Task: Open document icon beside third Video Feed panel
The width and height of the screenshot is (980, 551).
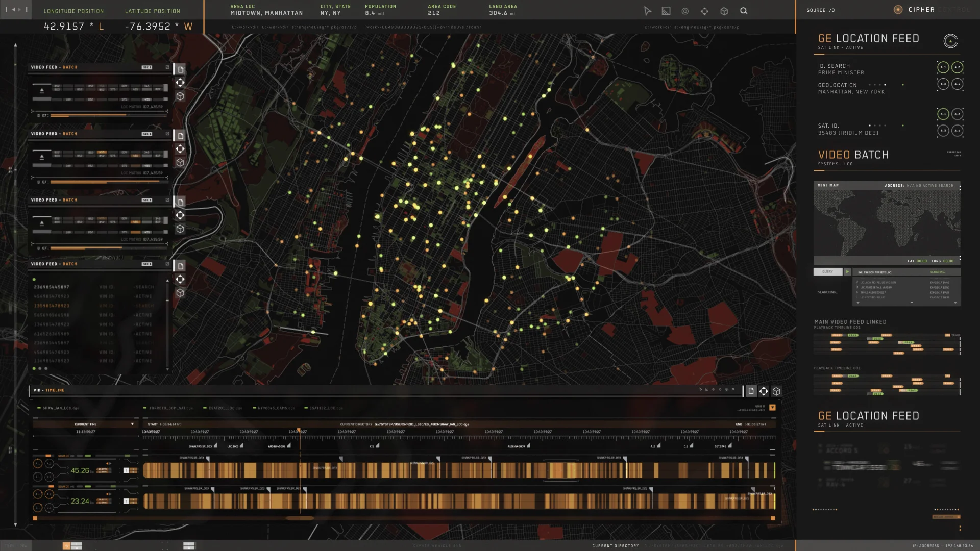Action: (180, 202)
